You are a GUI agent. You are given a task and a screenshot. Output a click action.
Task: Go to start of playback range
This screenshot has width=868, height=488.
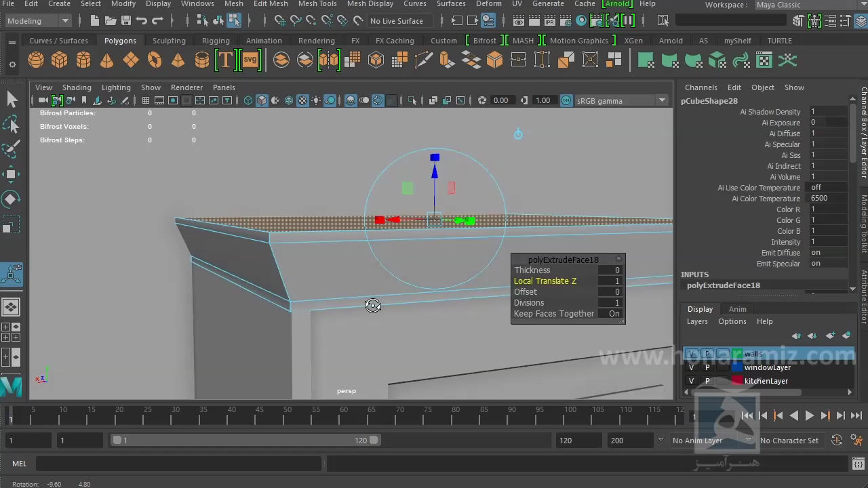click(747, 415)
